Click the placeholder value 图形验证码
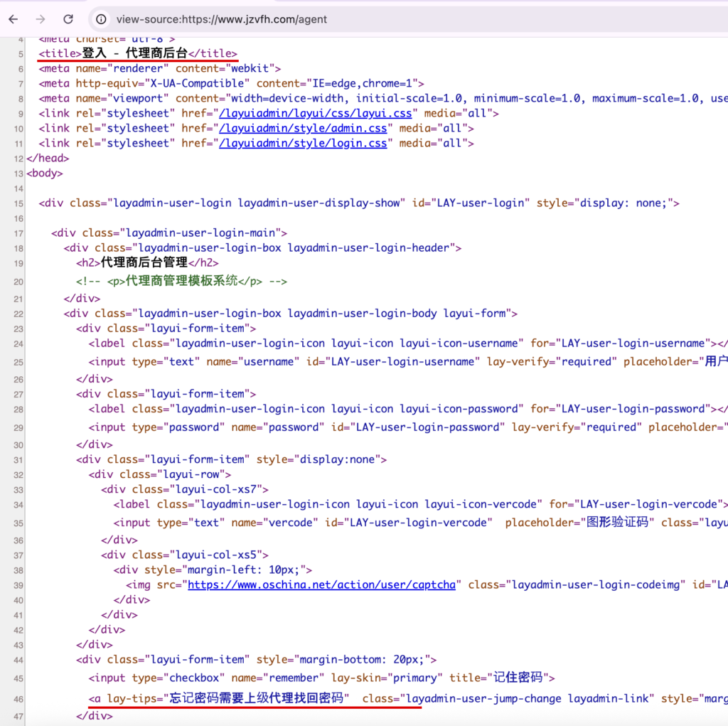 point(617,523)
